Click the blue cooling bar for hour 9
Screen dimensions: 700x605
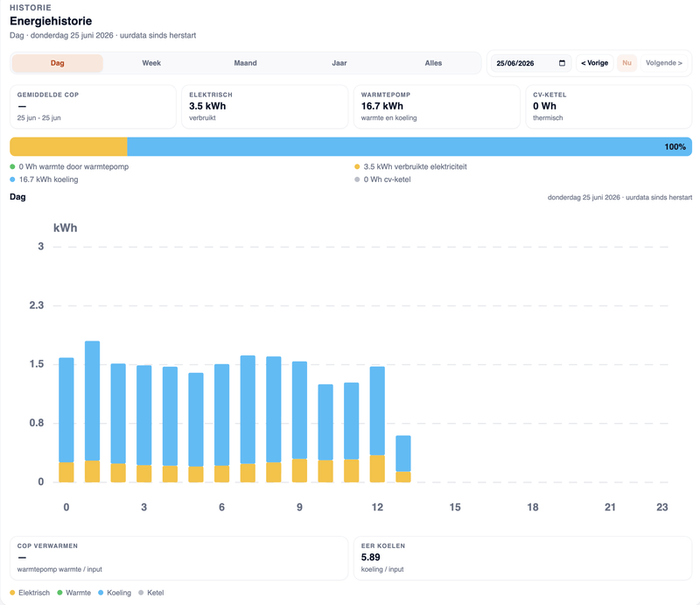coord(299,410)
